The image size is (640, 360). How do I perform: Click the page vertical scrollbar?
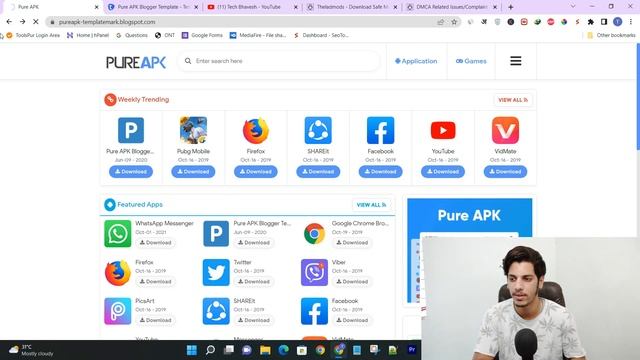point(638,96)
